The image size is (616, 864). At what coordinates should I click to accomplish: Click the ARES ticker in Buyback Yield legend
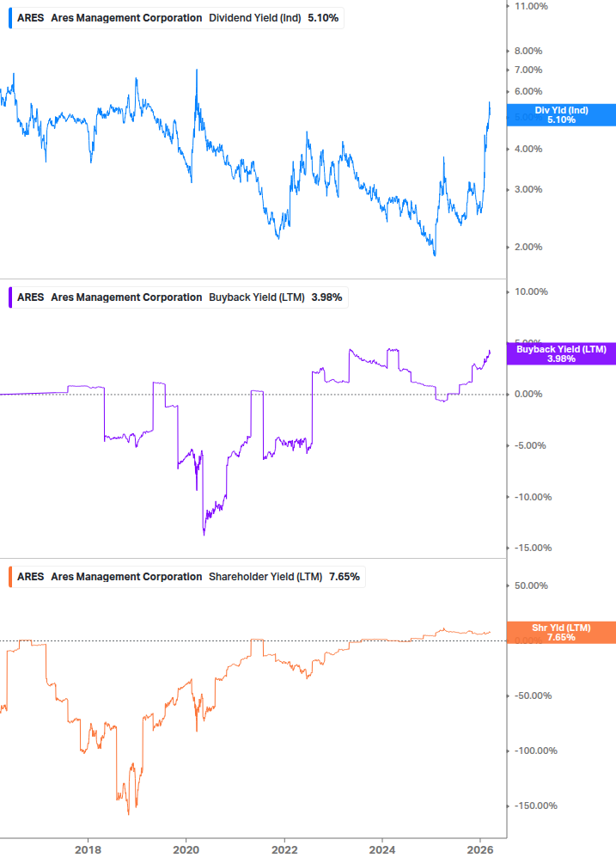(x=30, y=297)
